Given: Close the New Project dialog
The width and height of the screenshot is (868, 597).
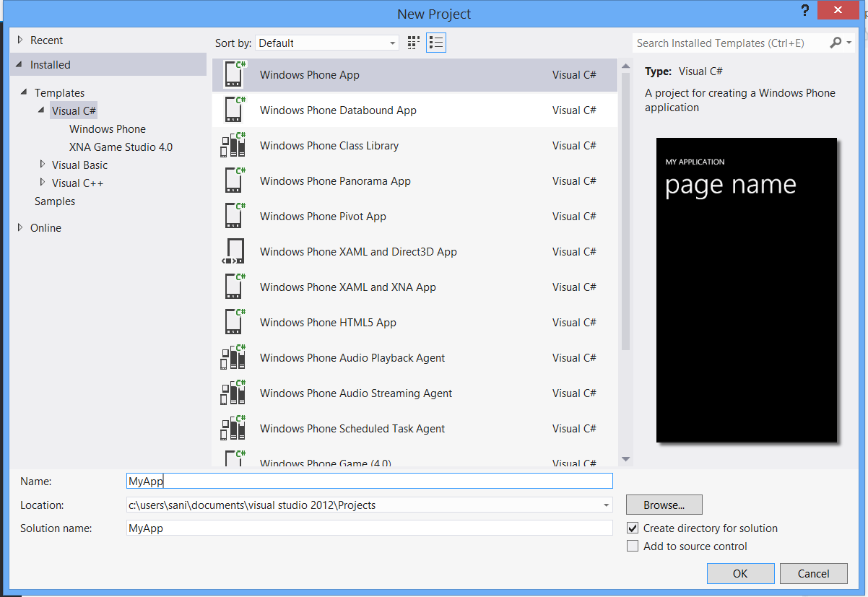Looking at the screenshot, I should 838,10.
